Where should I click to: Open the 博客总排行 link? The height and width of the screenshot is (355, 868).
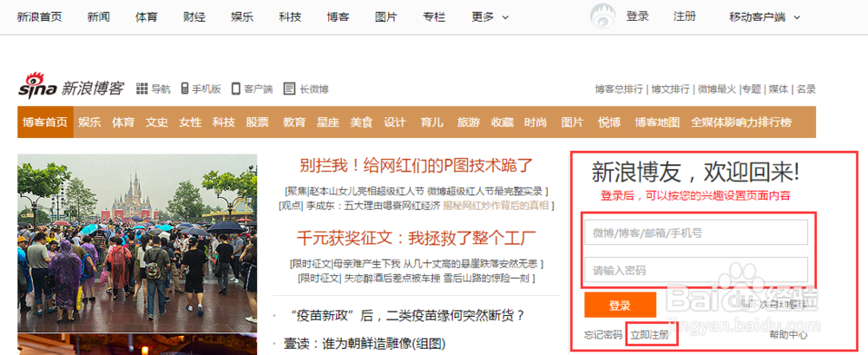click(x=619, y=89)
